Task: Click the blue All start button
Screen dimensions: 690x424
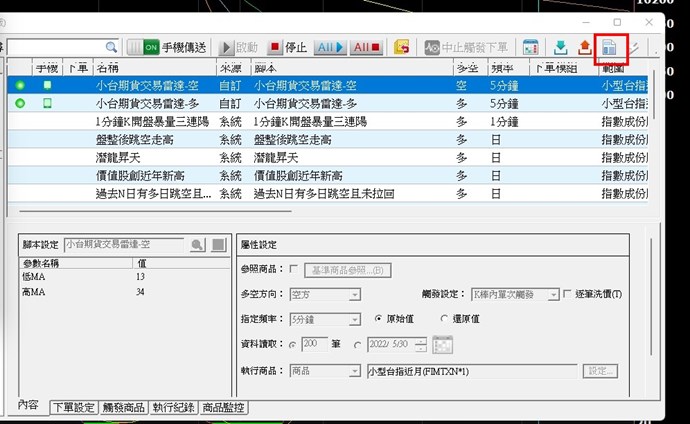Action: pyautogui.click(x=329, y=47)
